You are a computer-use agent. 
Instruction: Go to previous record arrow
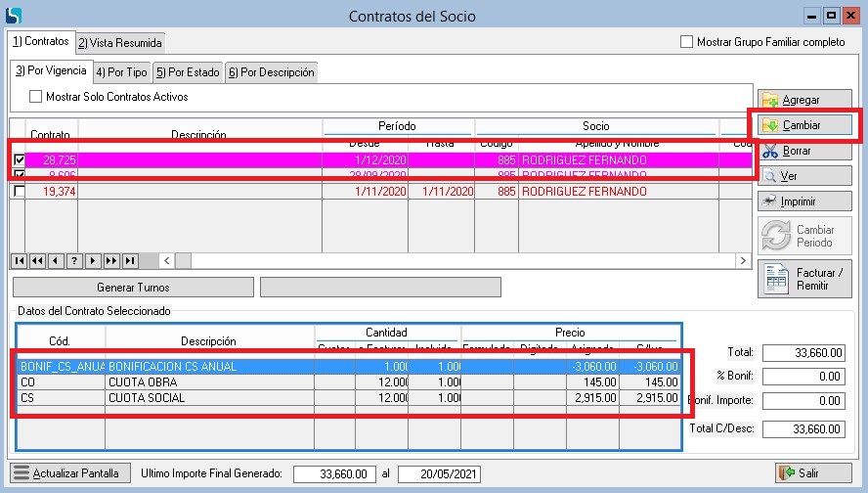(56, 260)
